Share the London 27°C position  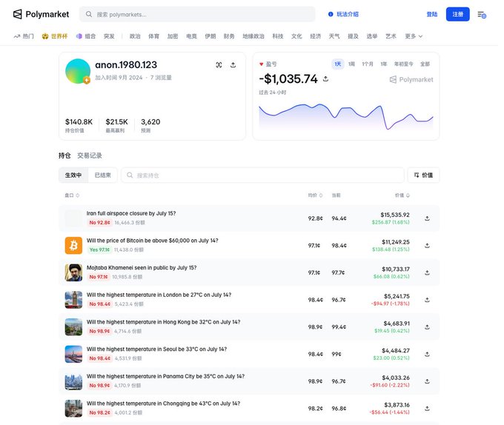tap(427, 300)
